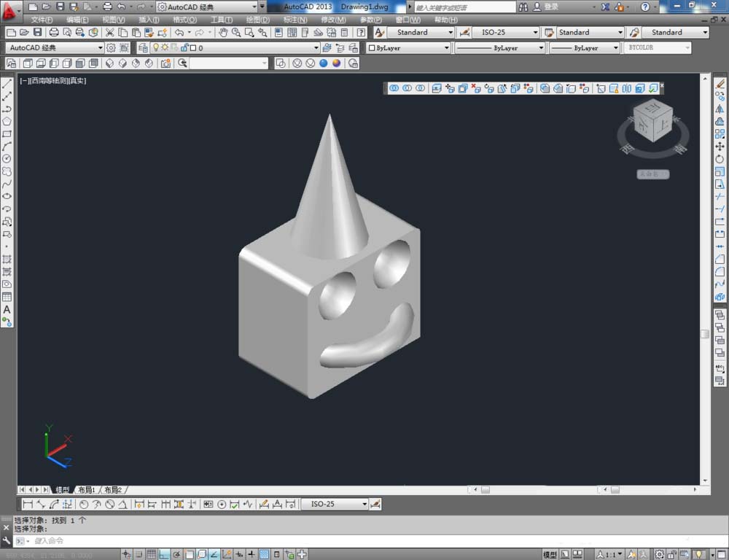This screenshot has width=729, height=560.
Task: Click the Plot printer icon in standard toolbar
Action: pos(54,32)
